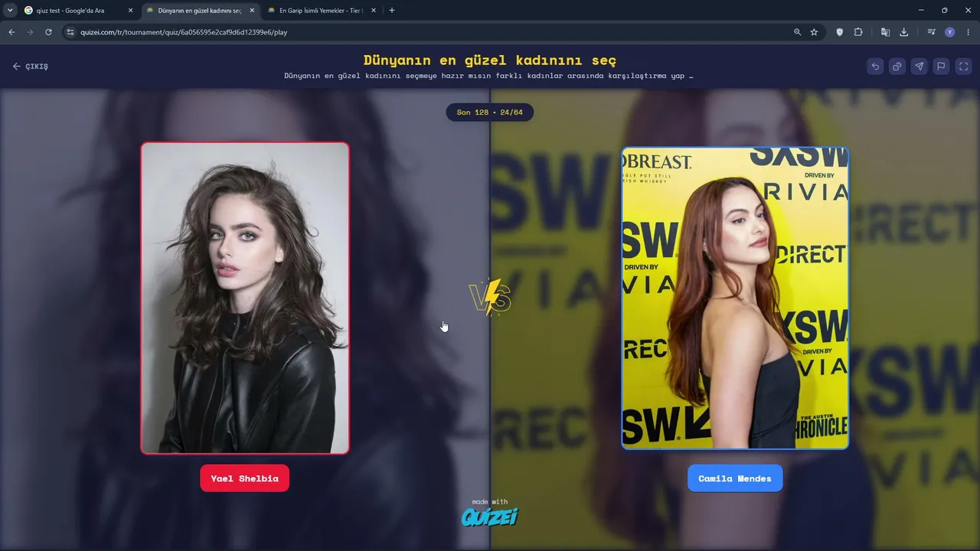Exit the quiz via ÇIKIŞ
Viewport: 980px width, 551px height.
[x=31, y=67]
